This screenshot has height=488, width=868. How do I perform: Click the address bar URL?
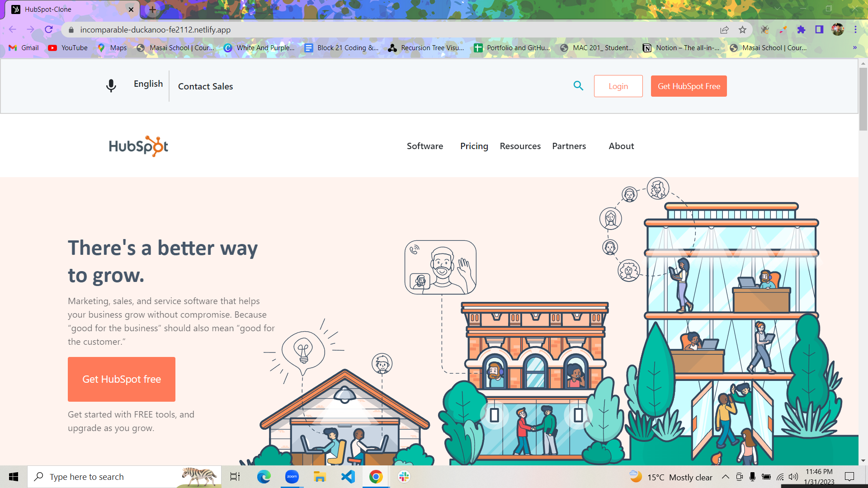pos(155,30)
